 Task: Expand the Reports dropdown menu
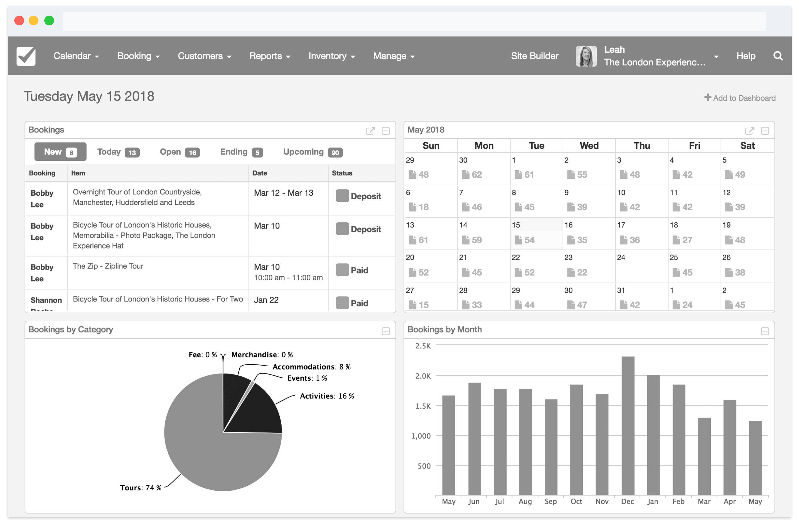coord(270,56)
